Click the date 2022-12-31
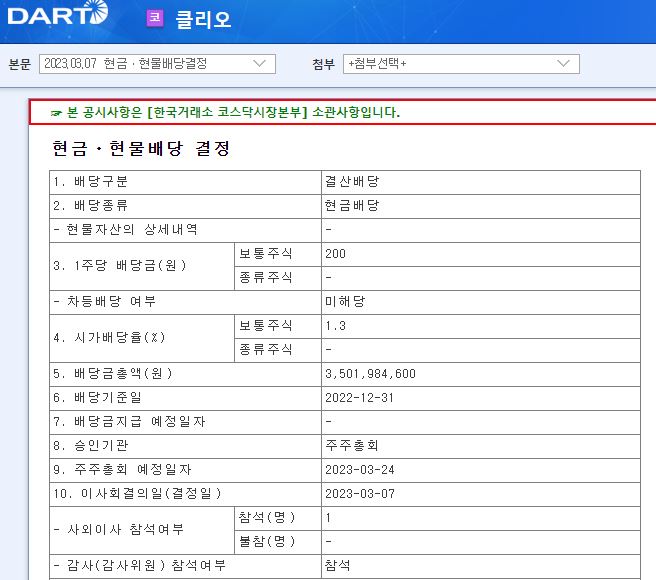This screenshot has width=656, height=580. coord(359,398)
